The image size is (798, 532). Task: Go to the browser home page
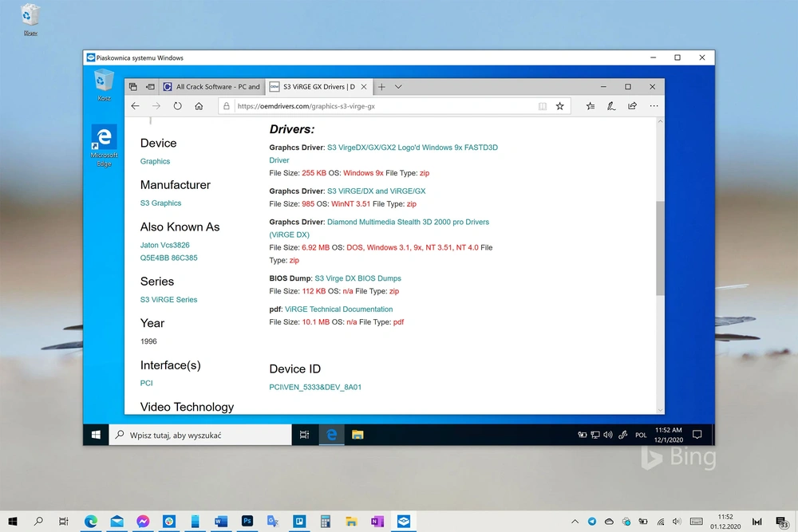pyautogui.click(x=199, y=106)
